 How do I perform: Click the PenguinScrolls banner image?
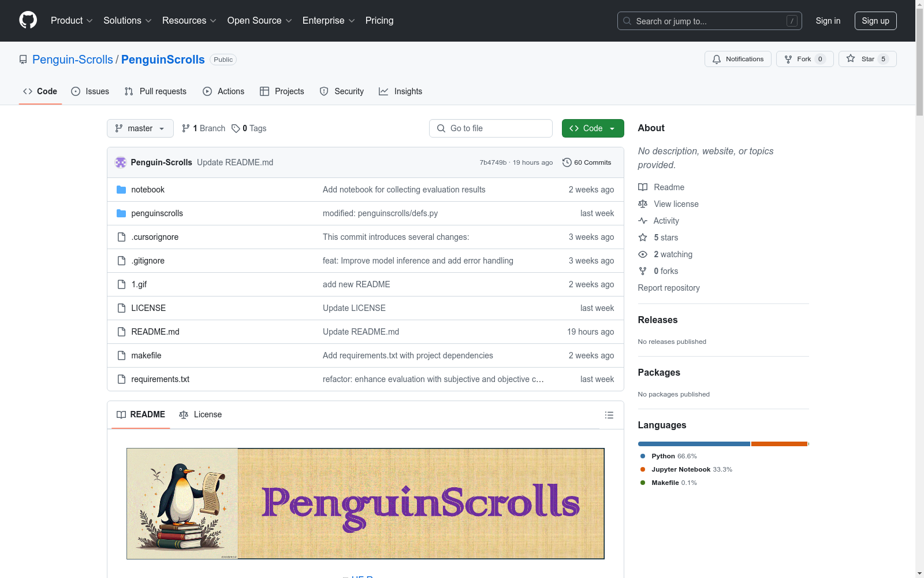(366, 503)
